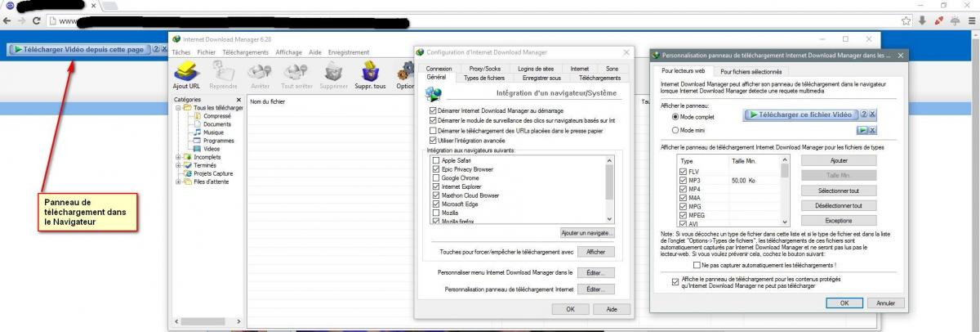Click Sélectionner tout button

click(x=839, y=191)
